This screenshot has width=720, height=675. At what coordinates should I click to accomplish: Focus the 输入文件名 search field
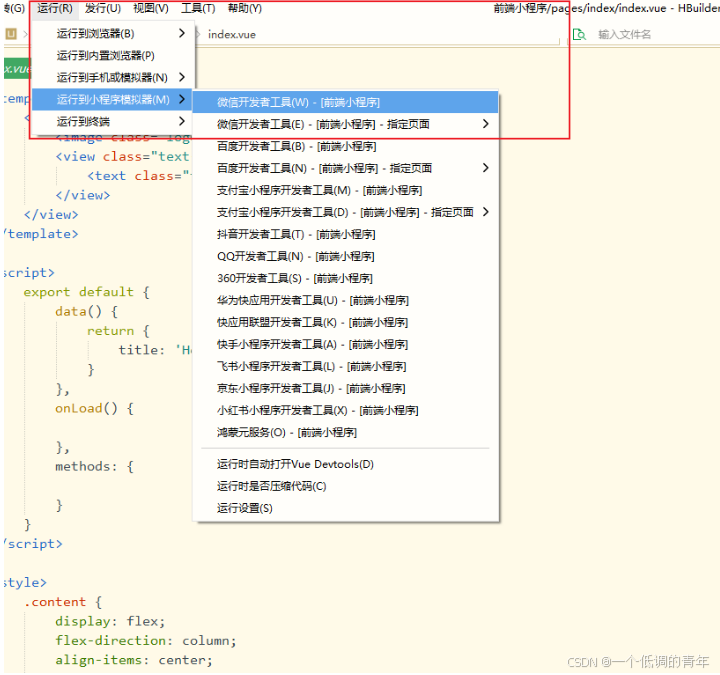624,34
